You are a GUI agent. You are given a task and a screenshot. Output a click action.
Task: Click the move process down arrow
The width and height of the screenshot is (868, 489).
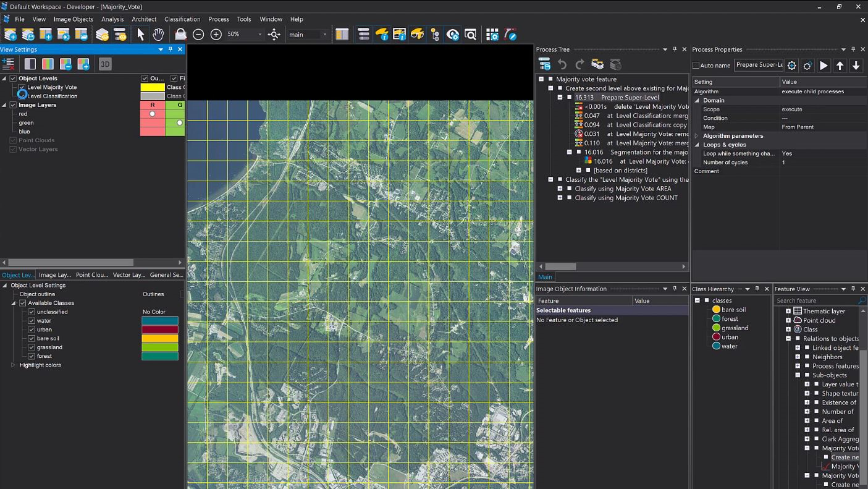point(856,66)
